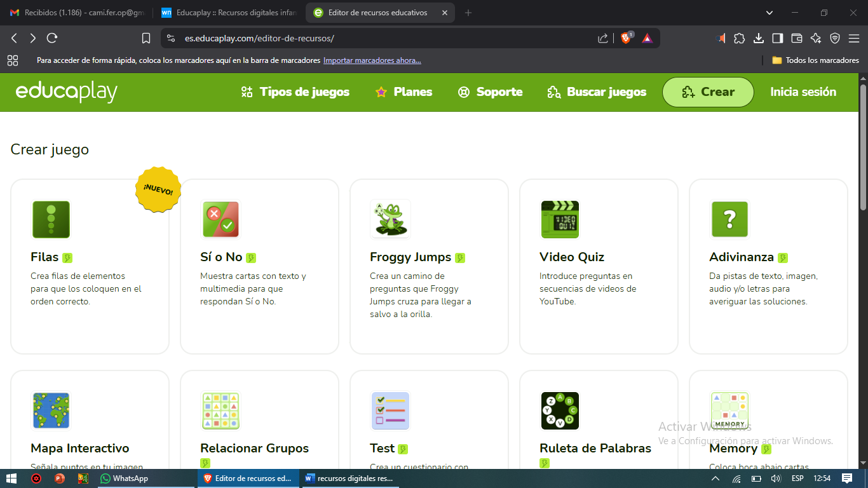868x488 pixels.
Task: Open Ruleta de Palabras letter wheel icon
Action: pos(559,410)
